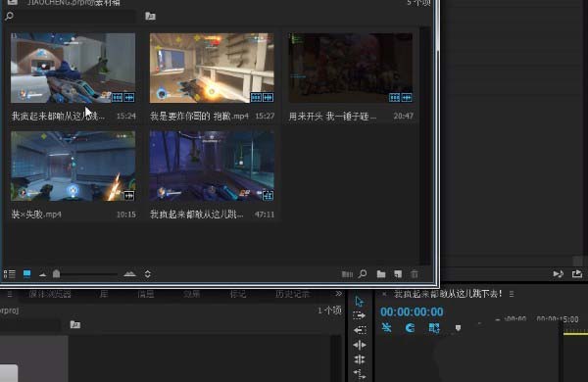Select the Track Select Forward tool
The image size is (588, 382).
pos(360,315)
